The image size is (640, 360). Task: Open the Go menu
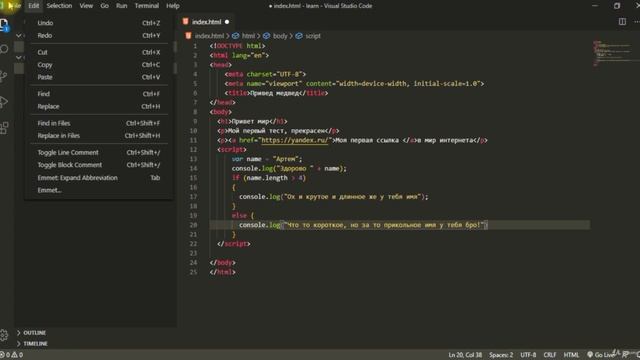104,6
